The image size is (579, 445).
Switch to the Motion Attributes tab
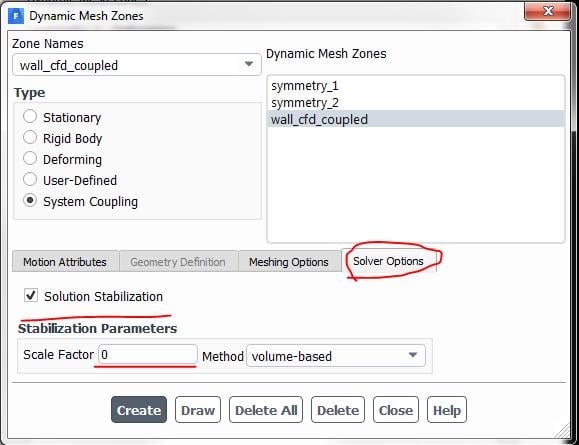coord(65,262)
